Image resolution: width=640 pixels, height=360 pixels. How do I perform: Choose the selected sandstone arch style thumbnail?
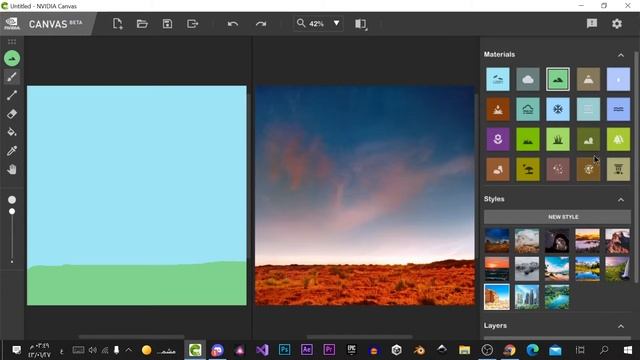click(497, 297)
